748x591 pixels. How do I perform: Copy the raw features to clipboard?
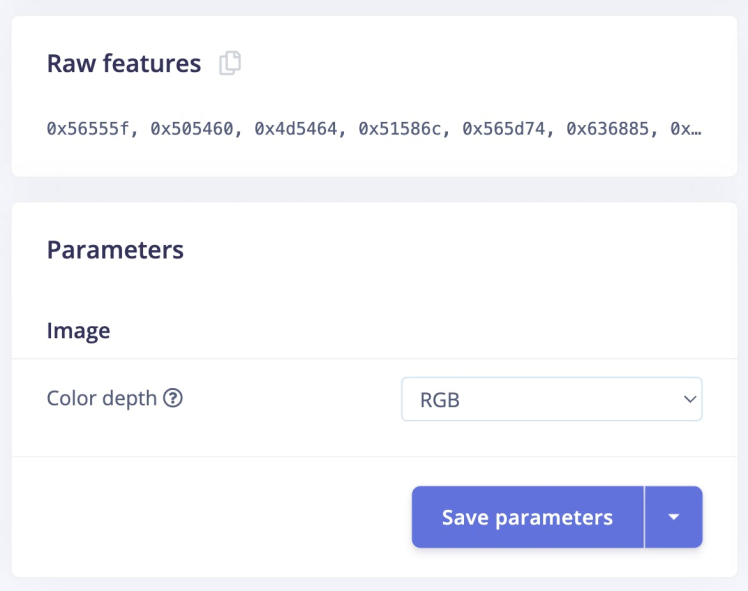230,64
